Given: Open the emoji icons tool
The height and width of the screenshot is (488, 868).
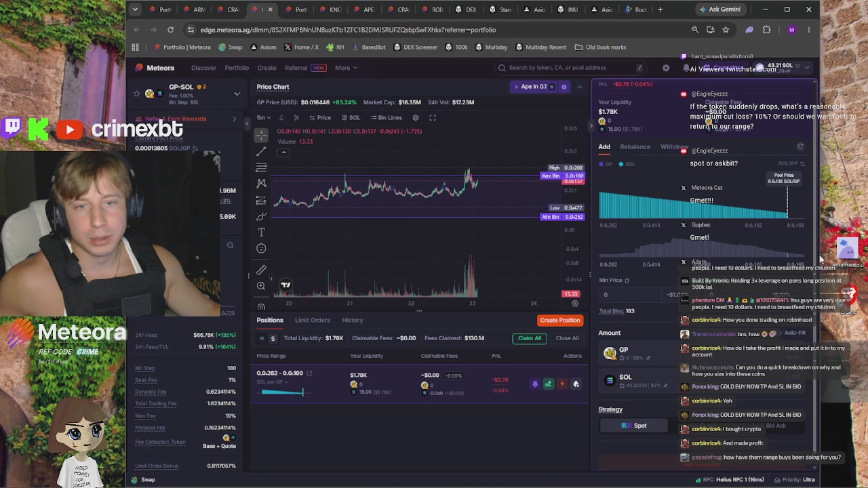Looking at the screenshot, I should pos(261,249).
